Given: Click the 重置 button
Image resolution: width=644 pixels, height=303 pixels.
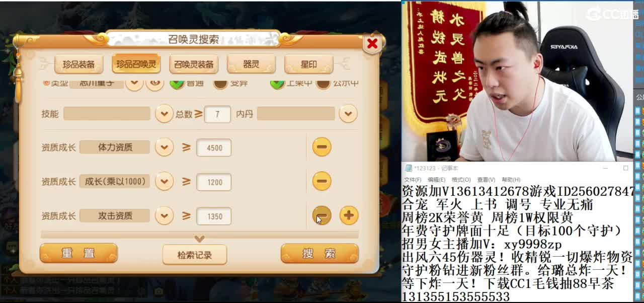Looking at the screenshot, I should click(78, 253).
